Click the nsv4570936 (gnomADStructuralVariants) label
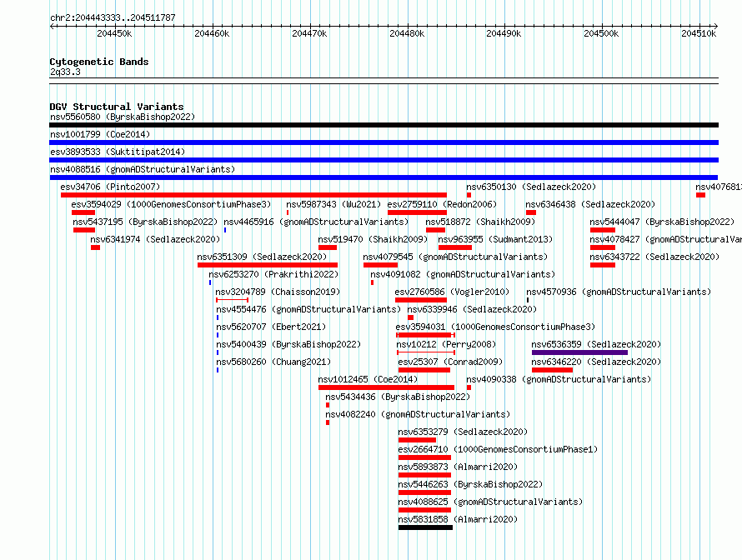 click(619, 292)
